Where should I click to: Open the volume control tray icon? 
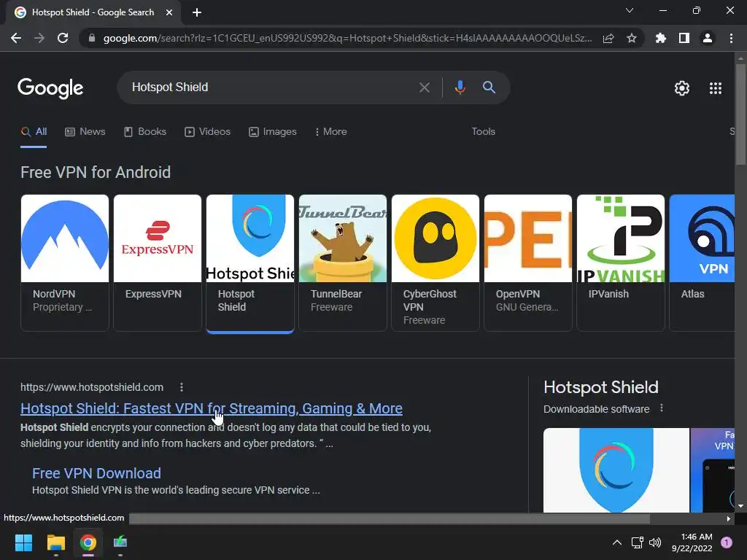[655, 542]
